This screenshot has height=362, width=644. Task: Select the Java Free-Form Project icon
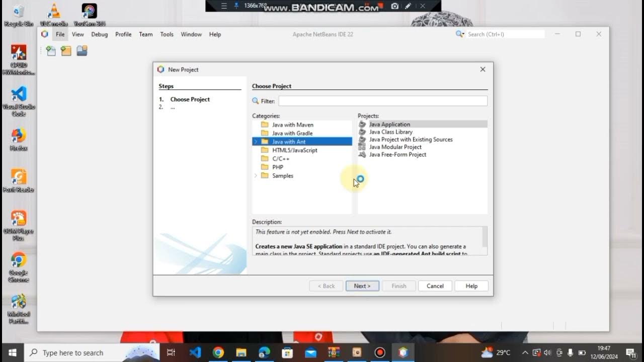[362, 154]
